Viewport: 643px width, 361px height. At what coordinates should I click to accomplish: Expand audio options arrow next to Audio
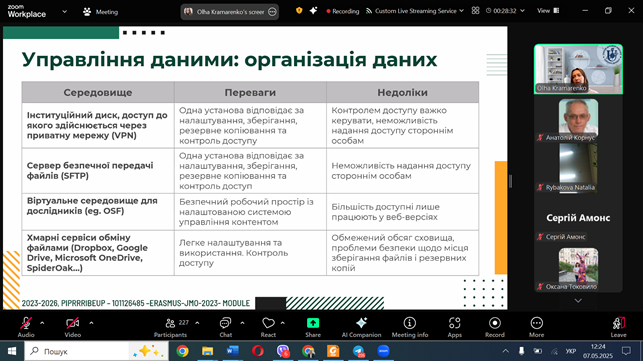(42, 323)
